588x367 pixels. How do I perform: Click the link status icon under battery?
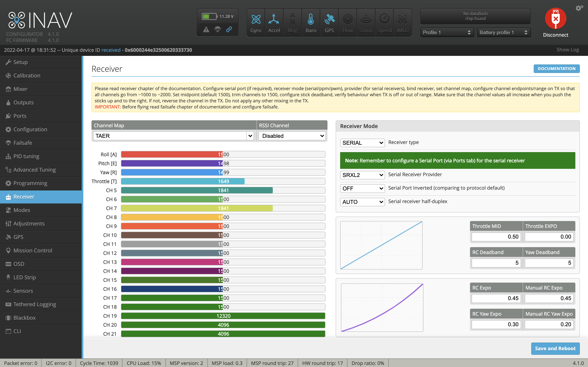(229, 30)
